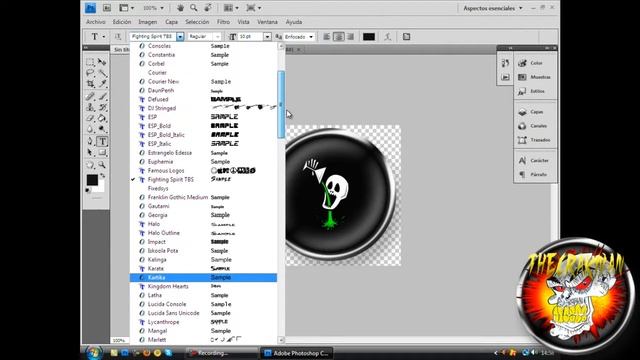Open the Canales panel
This screenshot has height=360, width=640.
(535, 126)
